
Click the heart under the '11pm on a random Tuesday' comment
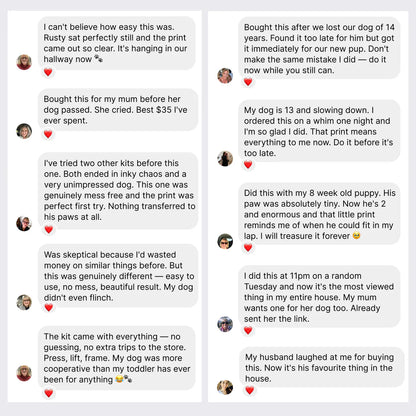coord(248,330)
